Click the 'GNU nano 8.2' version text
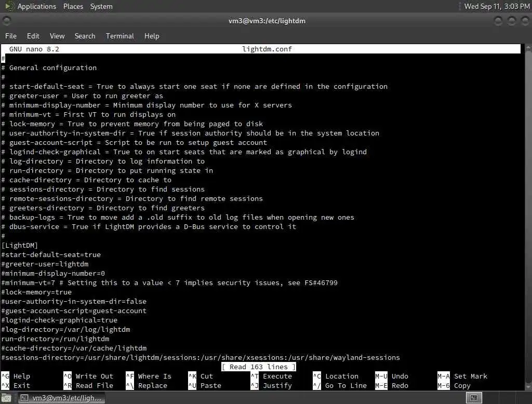 tap(34, 49)
